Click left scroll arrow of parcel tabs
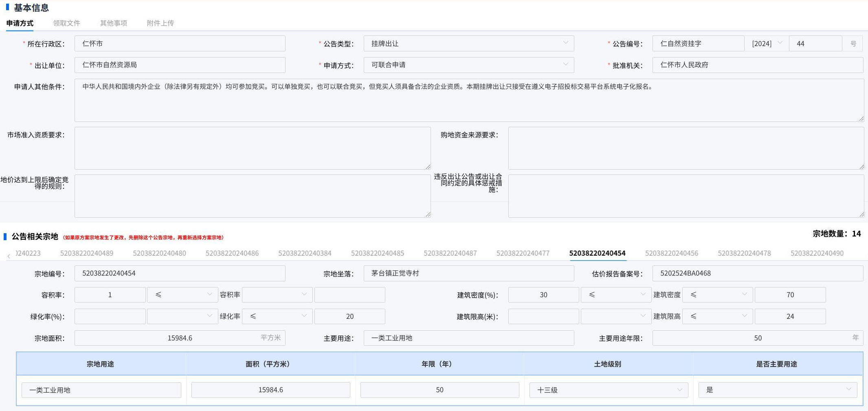This screenshot has width=868, height=411. pyautogui.click(x=9, y=256)
